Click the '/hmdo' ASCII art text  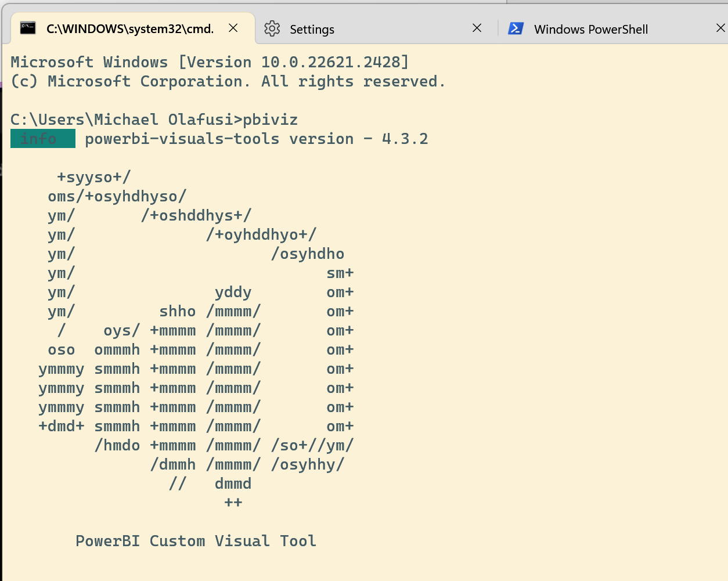(x=117, y=445)
